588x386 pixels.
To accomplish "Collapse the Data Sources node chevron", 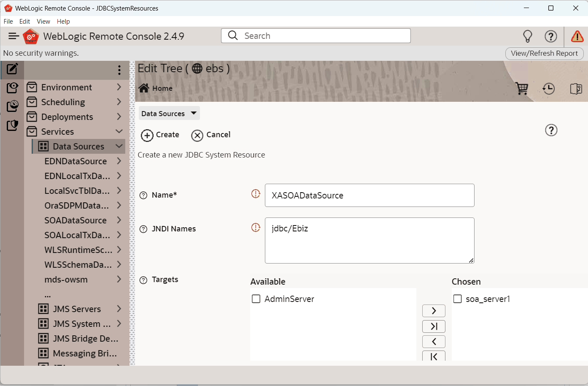I will point(119,146).
